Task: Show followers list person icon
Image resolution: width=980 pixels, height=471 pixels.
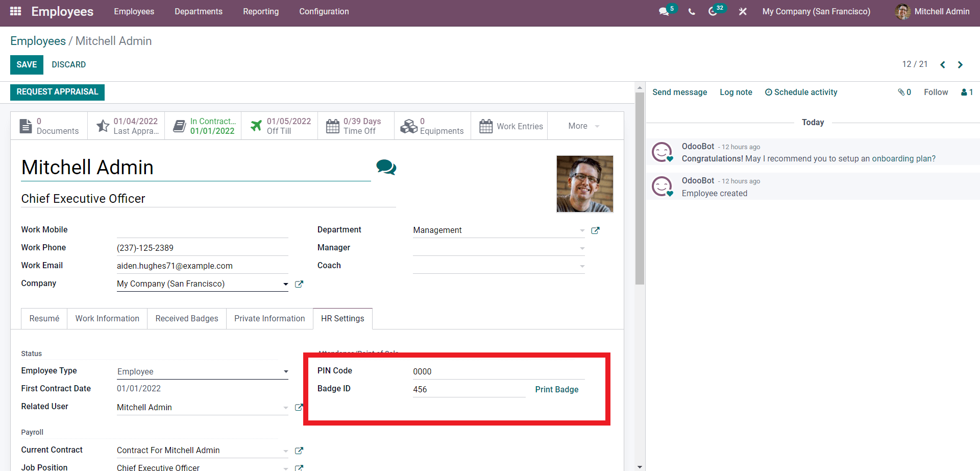Action: (x=967, y=92)
